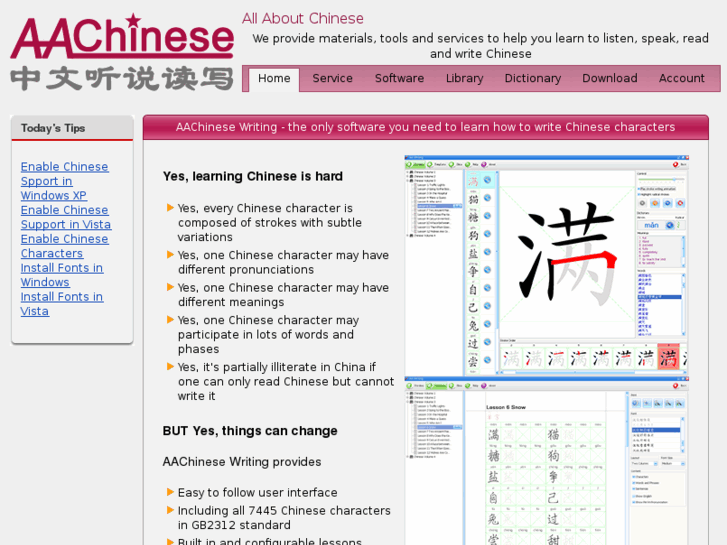Open the Service tab
Viewport: 727px width, 545px height.
332,78
